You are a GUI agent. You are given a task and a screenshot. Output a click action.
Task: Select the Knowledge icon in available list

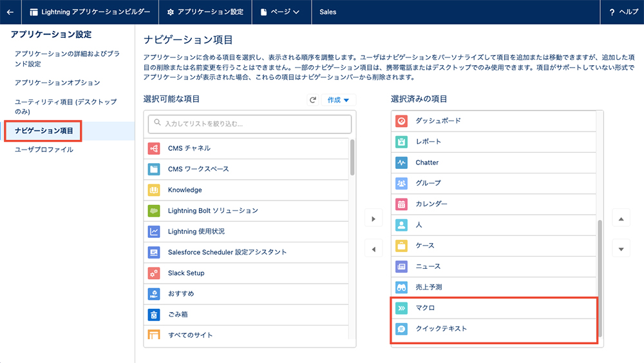click(154, 190)
